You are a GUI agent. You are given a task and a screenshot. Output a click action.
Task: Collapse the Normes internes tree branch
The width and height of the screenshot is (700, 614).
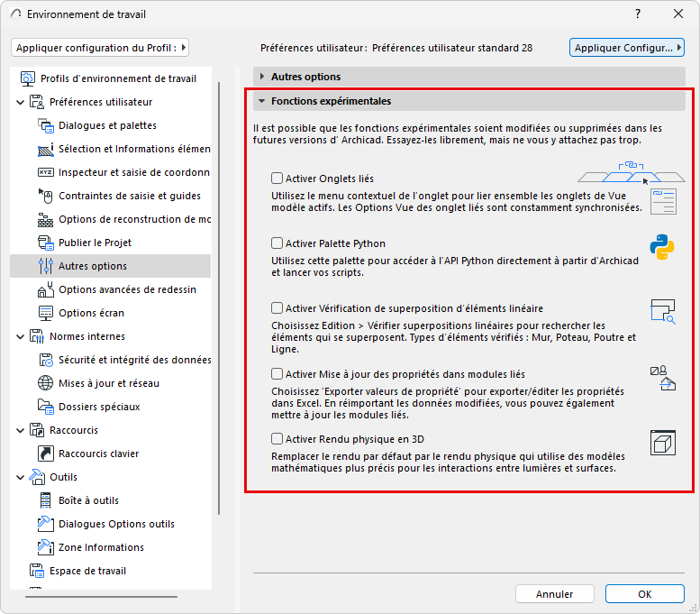click(x=20, y=337)
